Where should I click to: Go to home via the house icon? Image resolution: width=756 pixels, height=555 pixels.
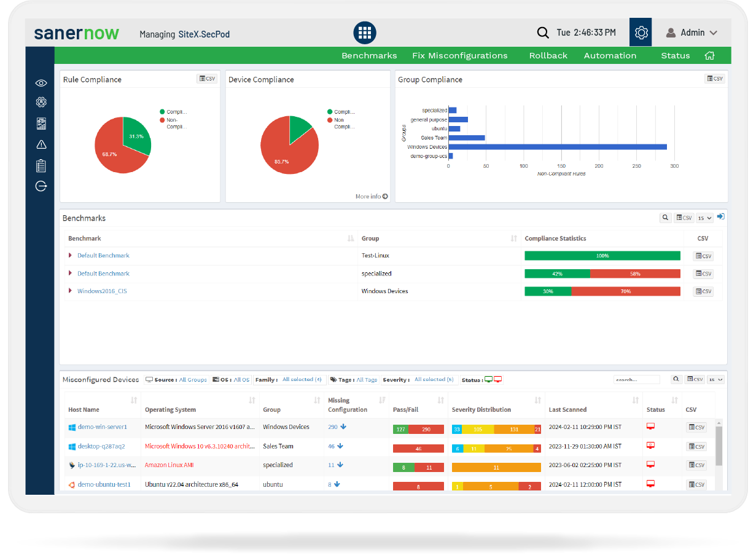(709, 55)
